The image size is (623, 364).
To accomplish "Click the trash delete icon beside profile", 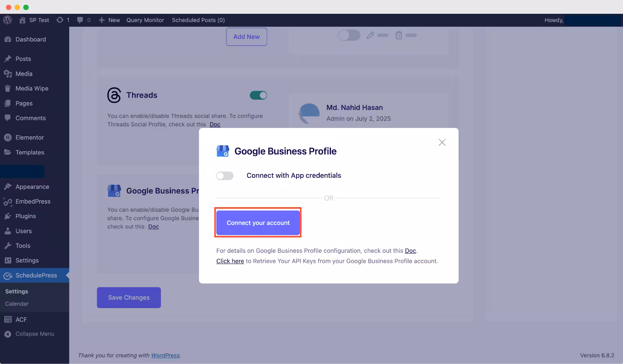I will pyautogui.click(x=399, y=35).
